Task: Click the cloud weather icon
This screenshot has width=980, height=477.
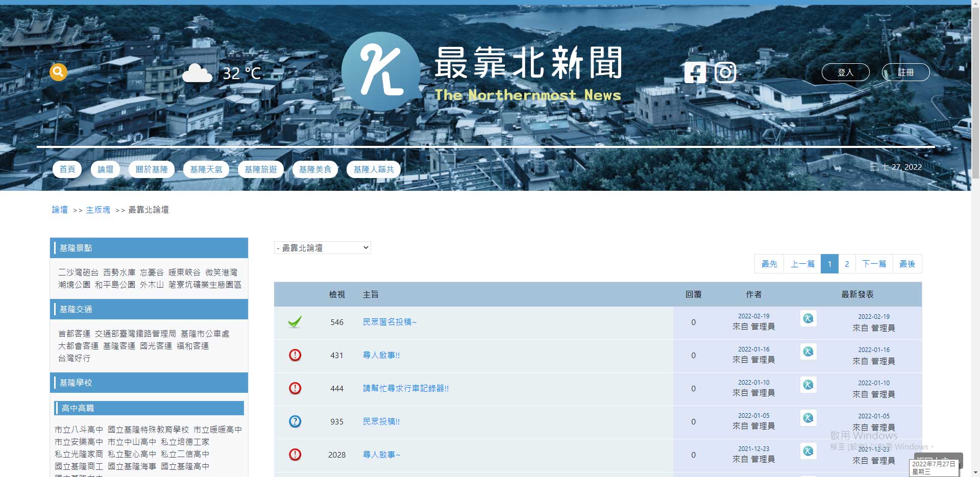Action: (x=197, y=73)
